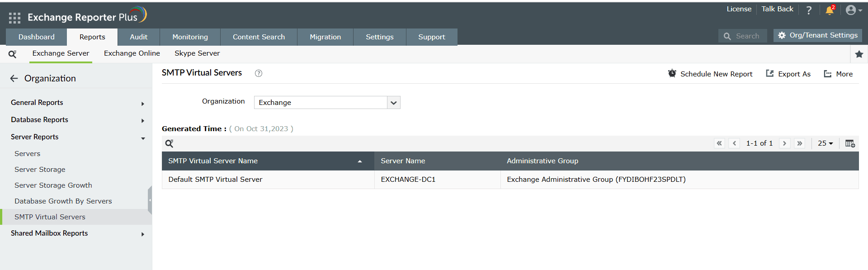
Task: Expand General Reports section
Action: [x=76, y=103]
